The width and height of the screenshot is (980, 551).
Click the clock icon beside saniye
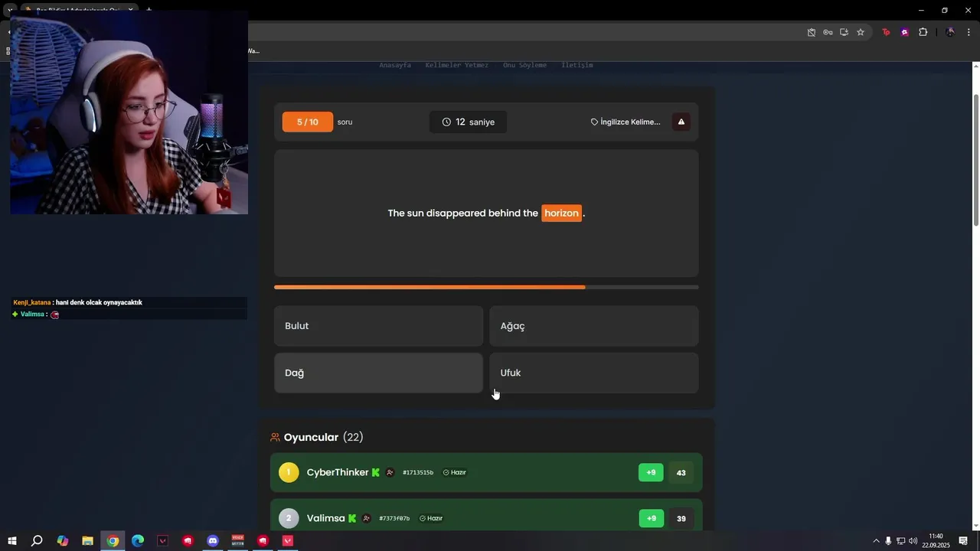click(x=446, y=122)
